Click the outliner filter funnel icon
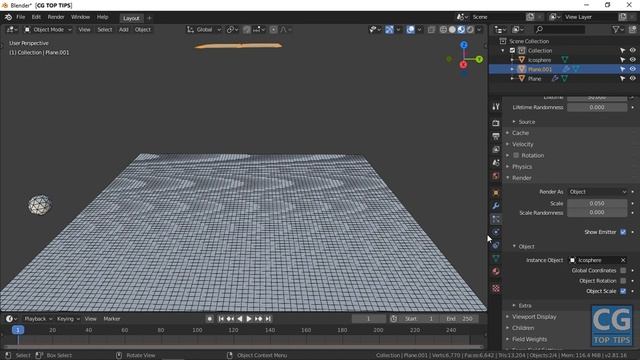 616,29
